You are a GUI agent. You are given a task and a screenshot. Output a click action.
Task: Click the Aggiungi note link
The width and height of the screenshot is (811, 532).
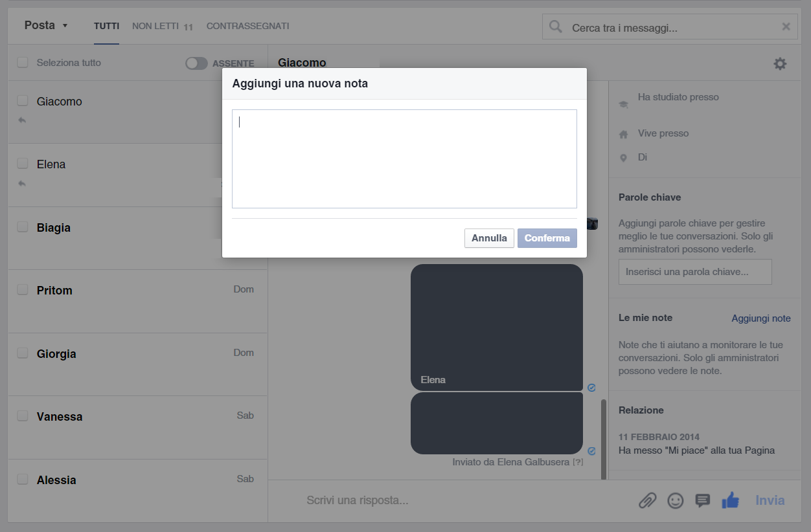coord(760,318)
